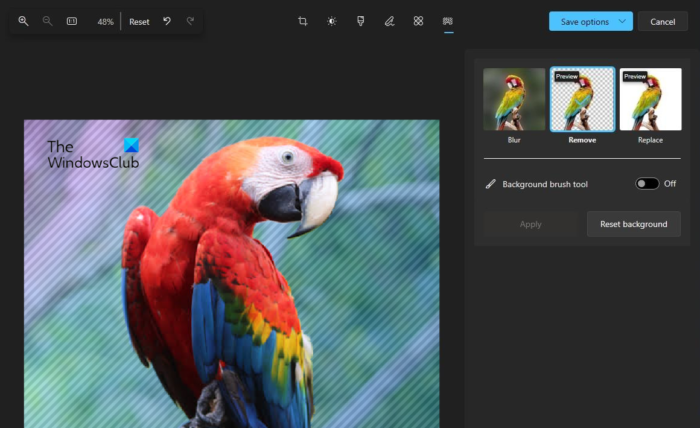The width and height of the screenshot is (700, 428).
Task: Click the Reset background button
Action: point(633,224)
